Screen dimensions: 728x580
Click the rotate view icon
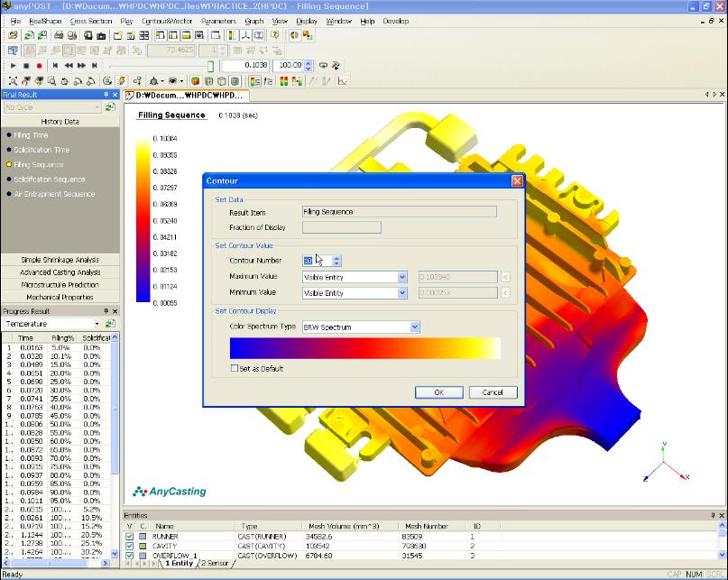[x=65, y=81]
